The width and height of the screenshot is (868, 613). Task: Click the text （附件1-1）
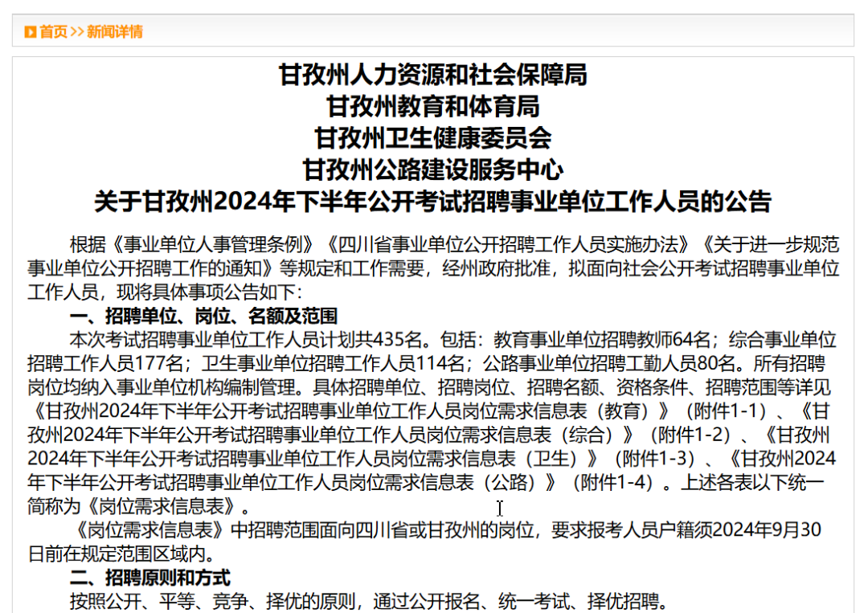[x=726, y=411]
